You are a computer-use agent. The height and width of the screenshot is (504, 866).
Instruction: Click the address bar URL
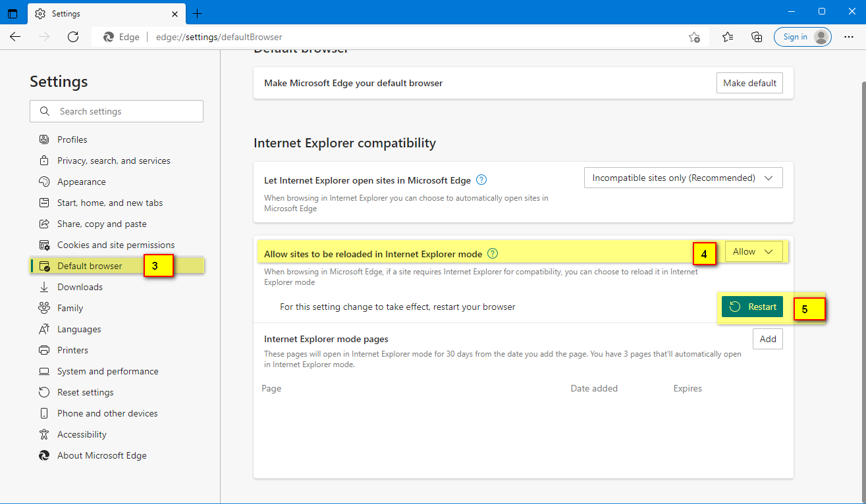coord(219,37)
